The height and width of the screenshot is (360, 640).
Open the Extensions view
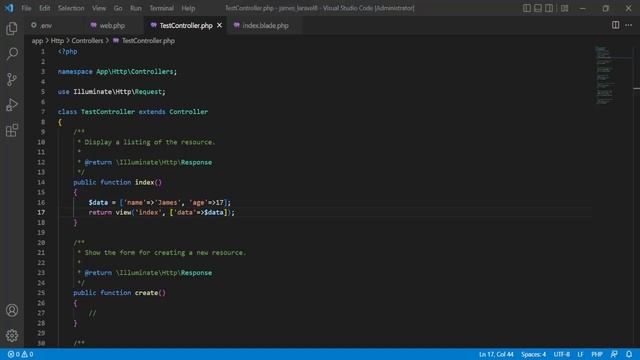(x=12, y=131)
